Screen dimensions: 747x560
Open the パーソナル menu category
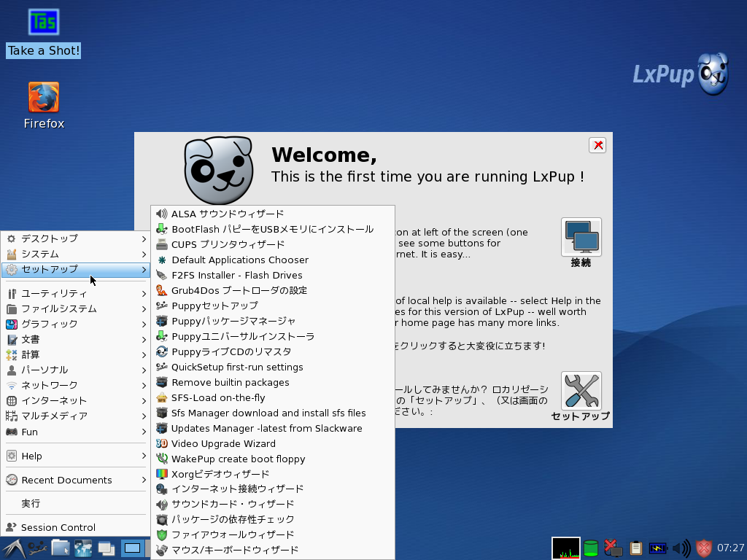tap(76, 370)
